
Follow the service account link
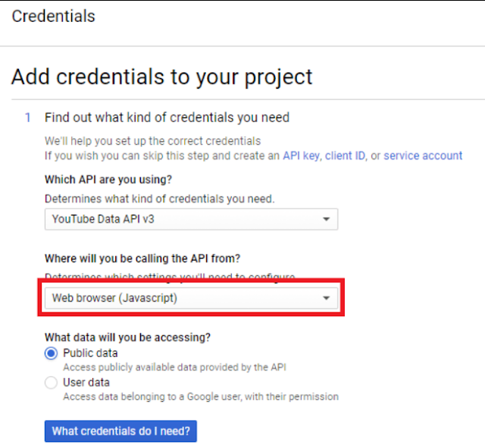tap(423, 155)
